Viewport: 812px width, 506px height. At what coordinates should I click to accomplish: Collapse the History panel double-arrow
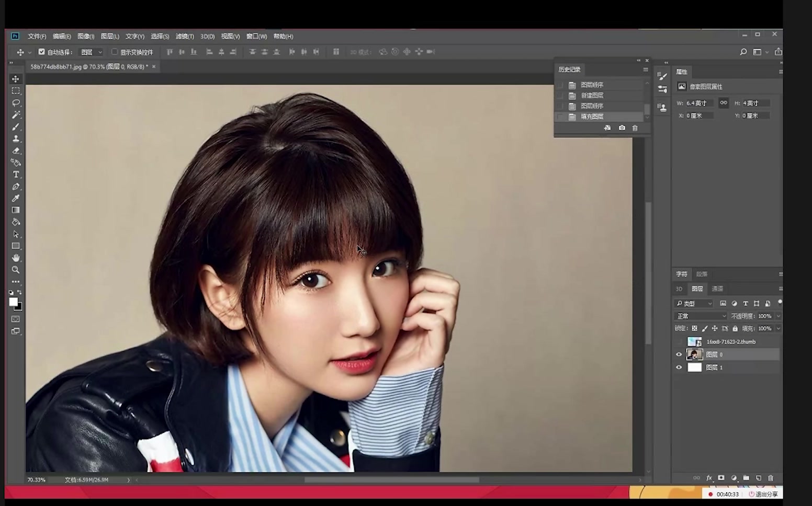click(638, 61)
